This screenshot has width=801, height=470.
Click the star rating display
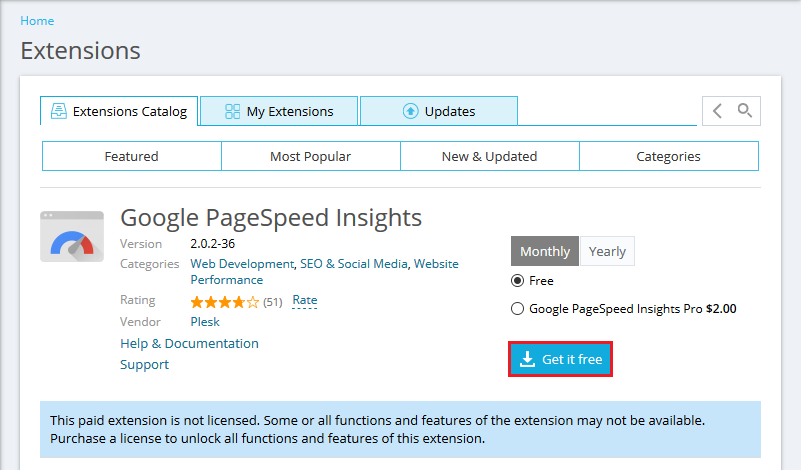[225, 301]
